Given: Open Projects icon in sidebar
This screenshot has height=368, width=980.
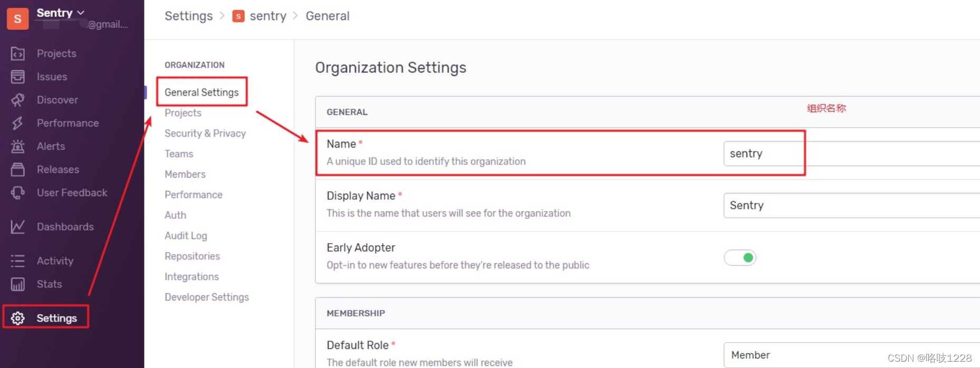Looking at the screenshot, I should 18,53.
